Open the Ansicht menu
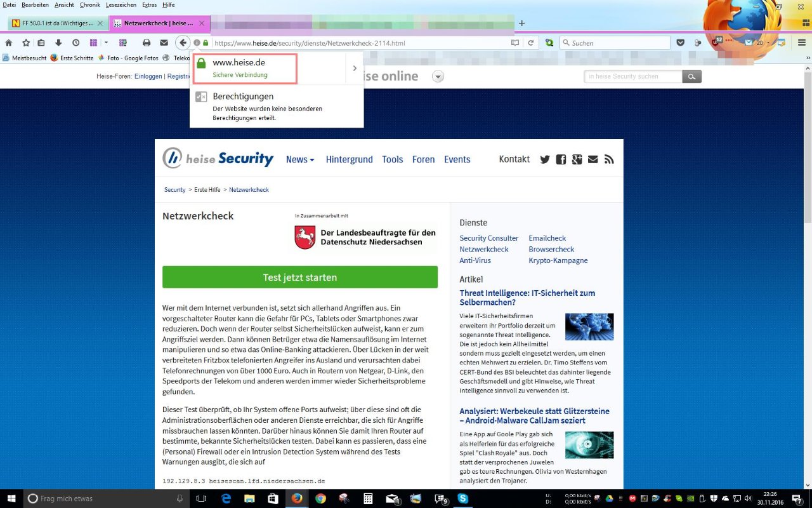Screen dimensions: 812x508 (64, 5)
